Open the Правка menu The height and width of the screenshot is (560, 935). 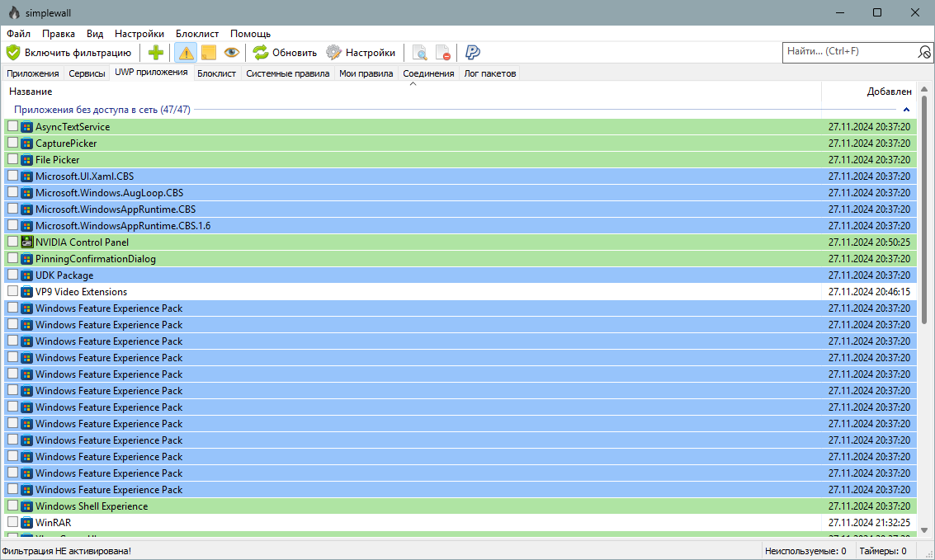click(x=59, y=34)
